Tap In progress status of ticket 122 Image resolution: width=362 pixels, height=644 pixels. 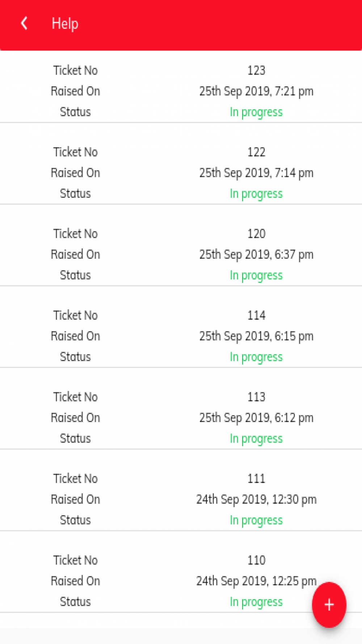(256, 194)
